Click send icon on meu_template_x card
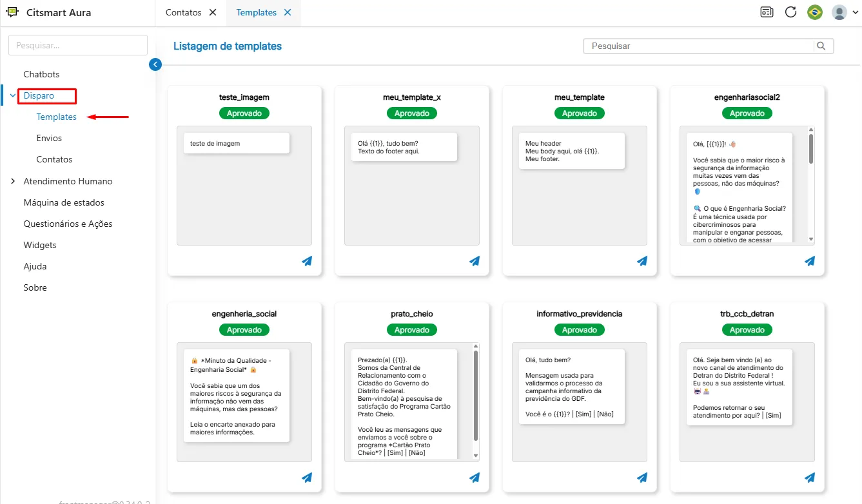 (475, 261)
